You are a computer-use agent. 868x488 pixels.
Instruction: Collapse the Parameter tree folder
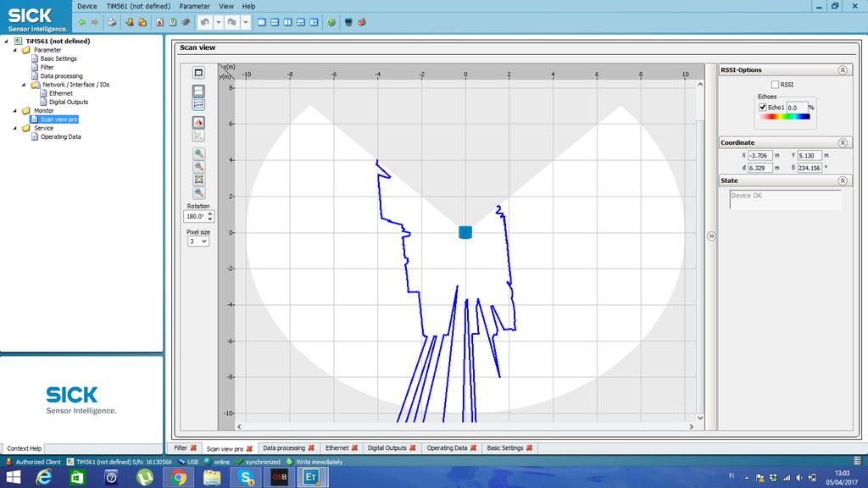pos(15,50)
